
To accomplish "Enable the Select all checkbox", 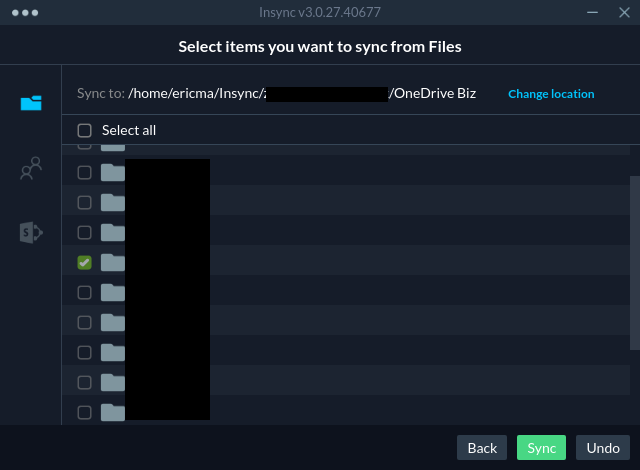I will (85, 130).
